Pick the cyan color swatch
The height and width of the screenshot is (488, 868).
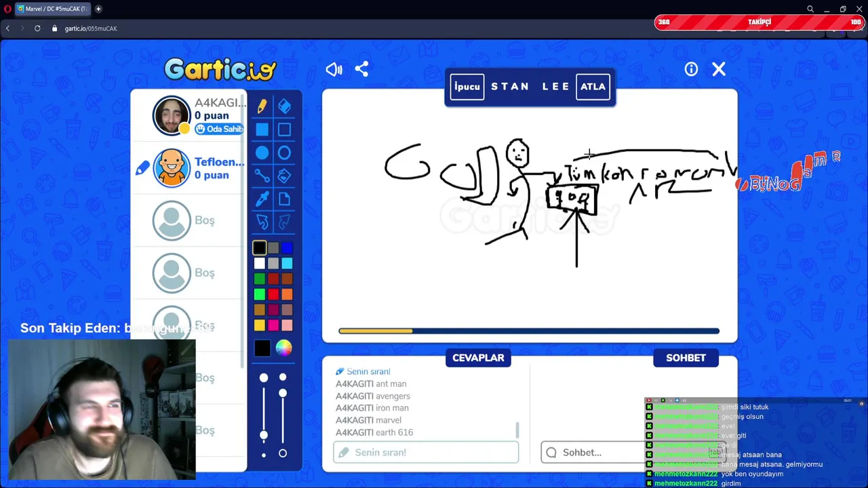287,264
